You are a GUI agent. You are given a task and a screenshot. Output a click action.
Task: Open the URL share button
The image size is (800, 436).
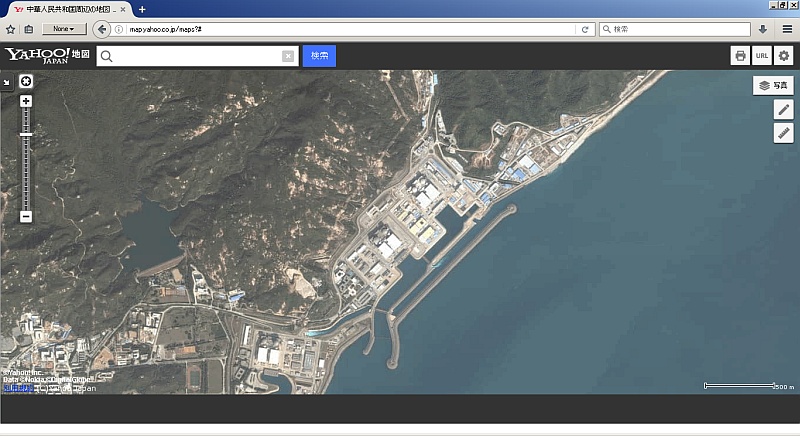point(762,56)
